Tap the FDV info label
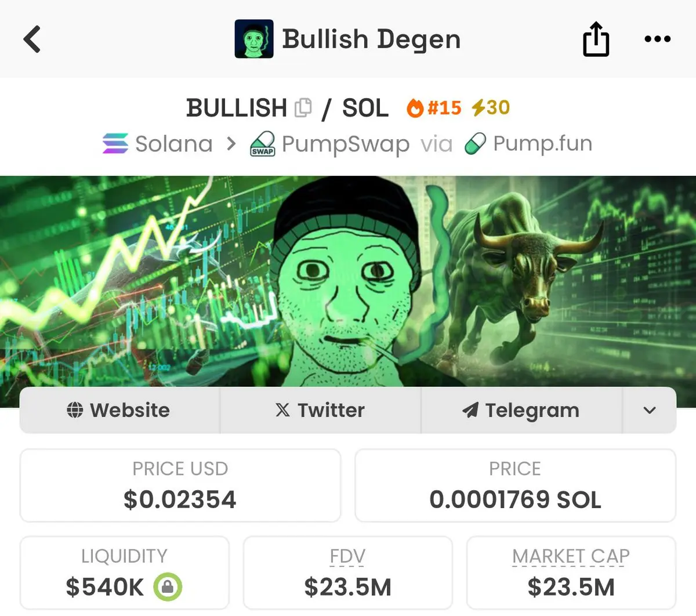 (347, 556)
